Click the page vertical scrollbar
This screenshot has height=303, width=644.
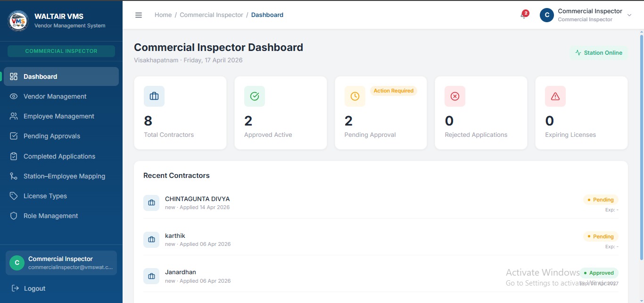click(642, 146)
